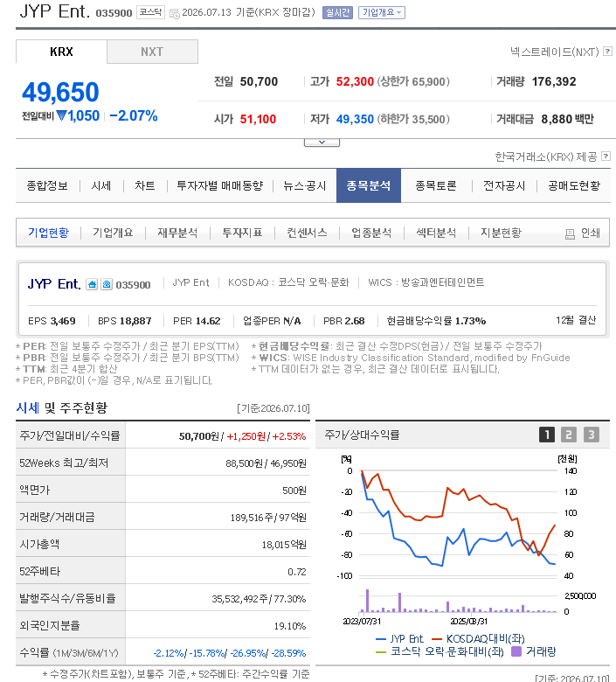Toggle the 실시간 real-time button
Image resolution: width=616 pixels, height=682 pixels.
(337, 12)
